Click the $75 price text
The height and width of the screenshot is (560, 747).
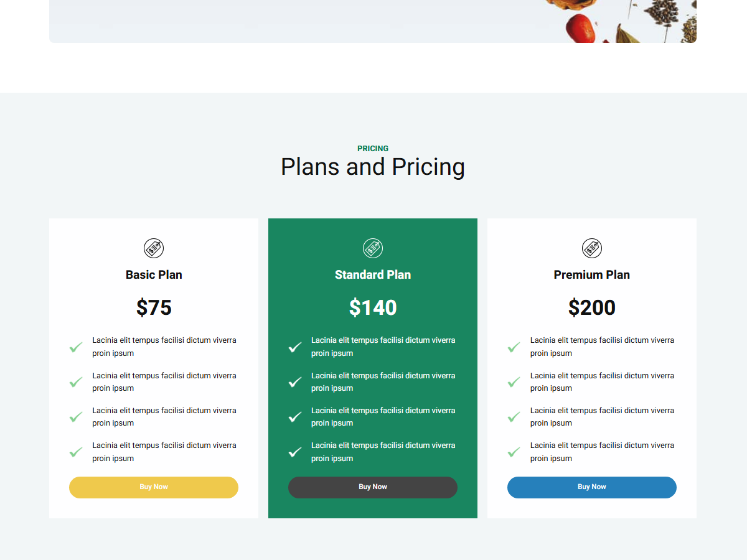tap(154, 307)
